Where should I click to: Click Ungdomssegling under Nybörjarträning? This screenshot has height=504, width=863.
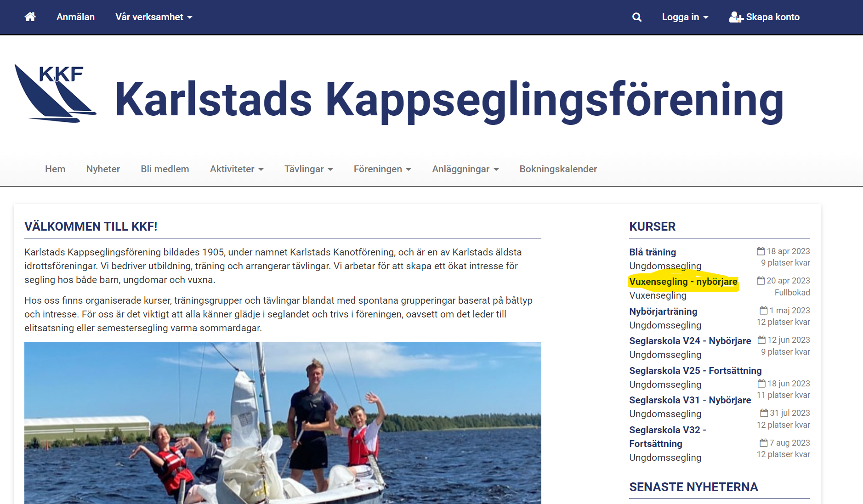click(665, 325)
